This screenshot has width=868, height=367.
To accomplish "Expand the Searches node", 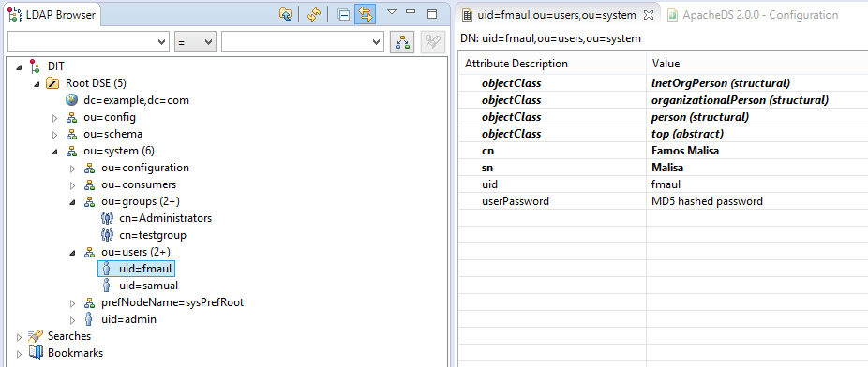I will tap(20, 337).
